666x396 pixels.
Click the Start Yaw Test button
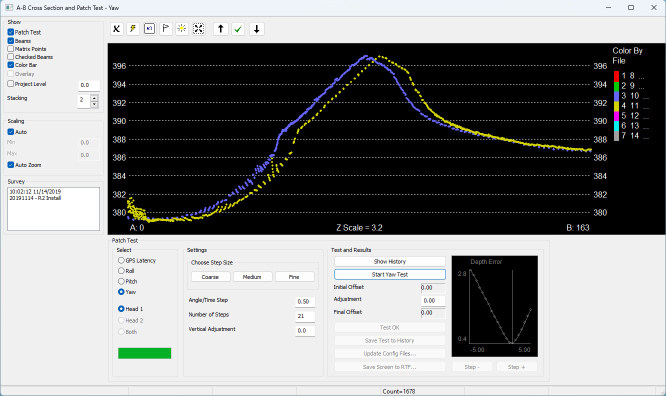390,274
